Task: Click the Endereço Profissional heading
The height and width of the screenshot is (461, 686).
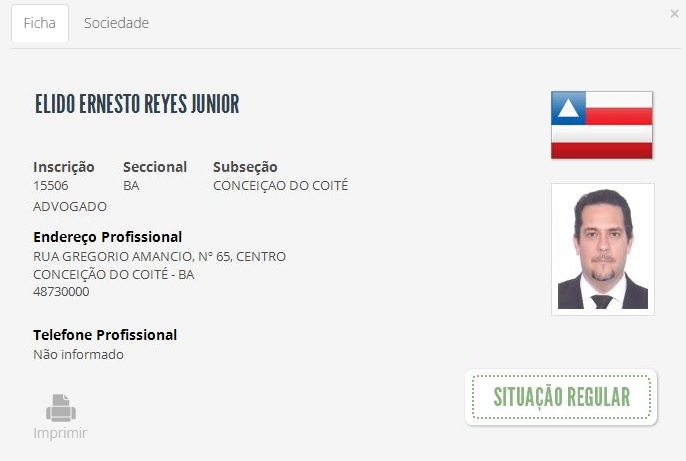Action: [x=107, y=237]
